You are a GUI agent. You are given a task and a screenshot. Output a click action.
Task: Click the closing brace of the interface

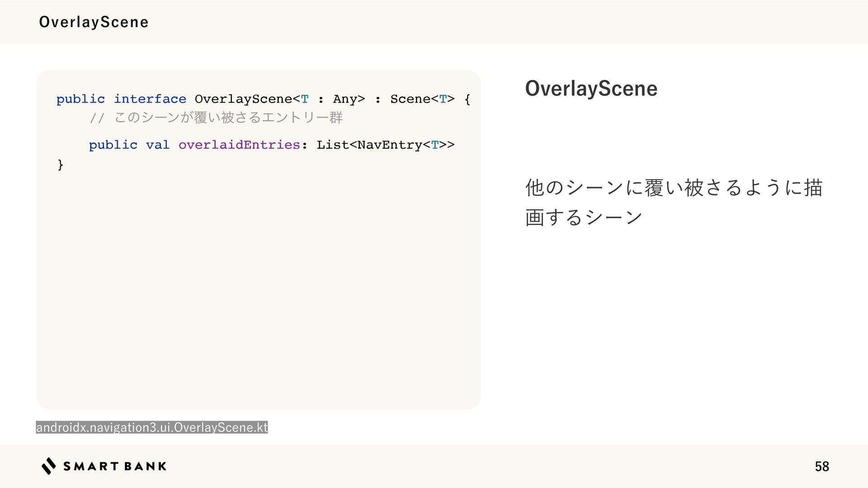point(60,164)
